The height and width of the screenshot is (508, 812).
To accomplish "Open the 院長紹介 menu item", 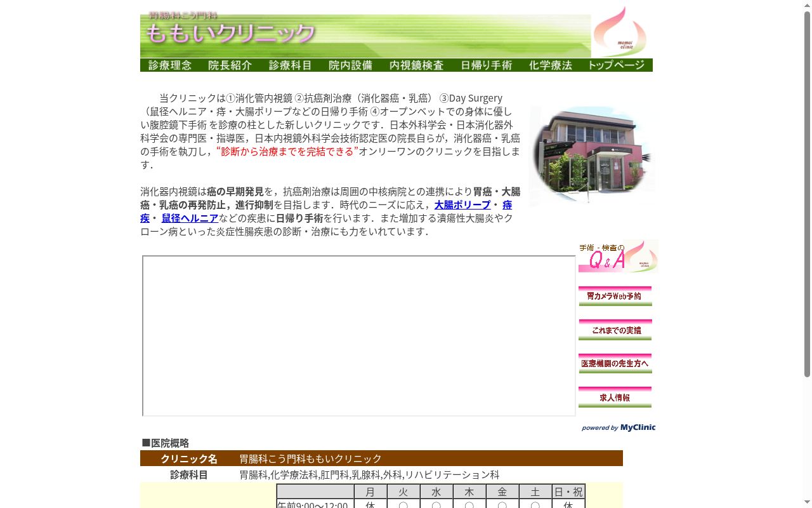I will 230,65.
